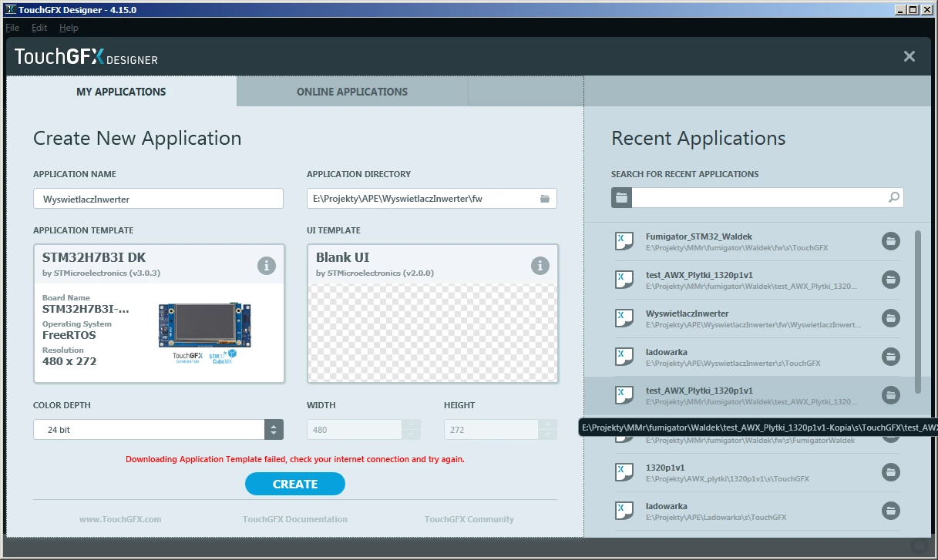Image resolution: width=938 pixels, height=560 pixels.
Task: Click recent applications list scrollbar
Action: tap(917, 311)
